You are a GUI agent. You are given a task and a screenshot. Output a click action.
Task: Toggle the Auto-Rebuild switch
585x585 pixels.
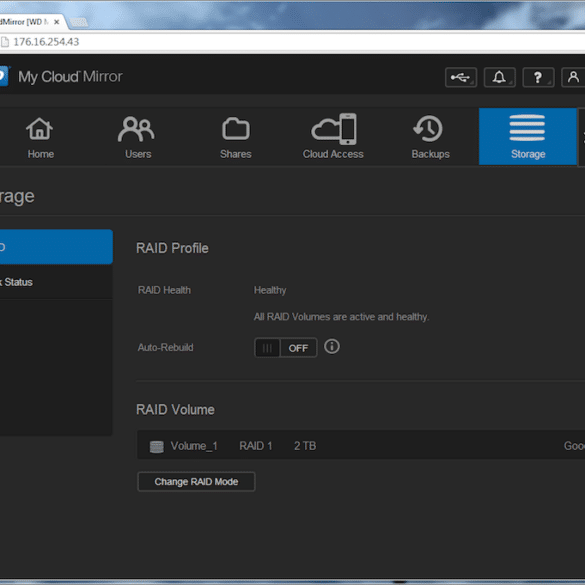pyautogui.click(x=286, y=348)
